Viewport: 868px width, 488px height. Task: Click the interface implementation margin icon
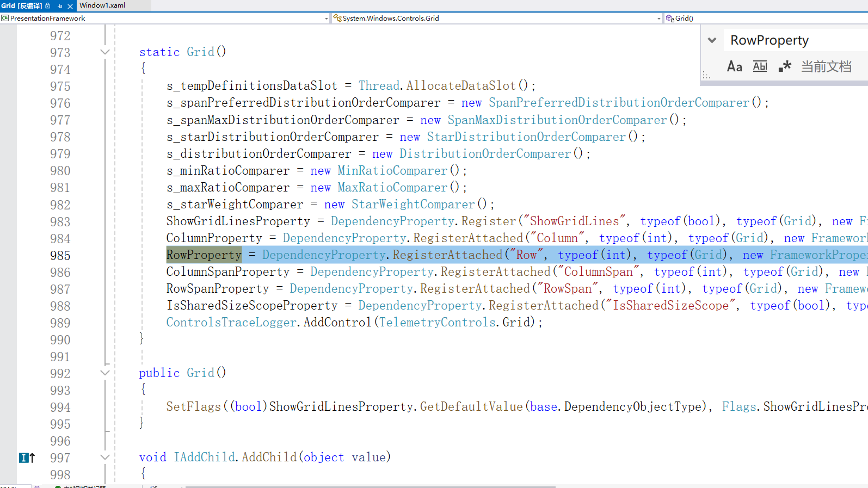pos(27,458)
